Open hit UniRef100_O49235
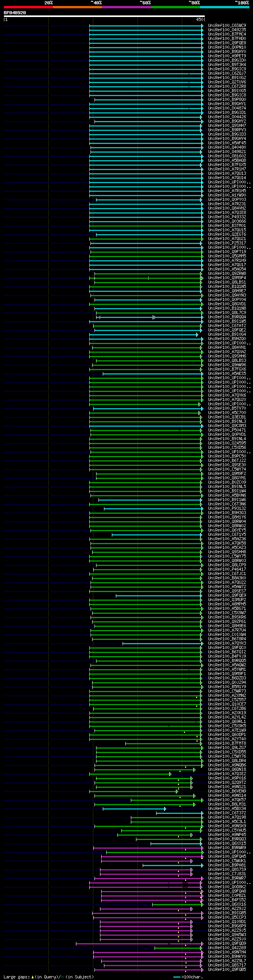 click(227, 30)
